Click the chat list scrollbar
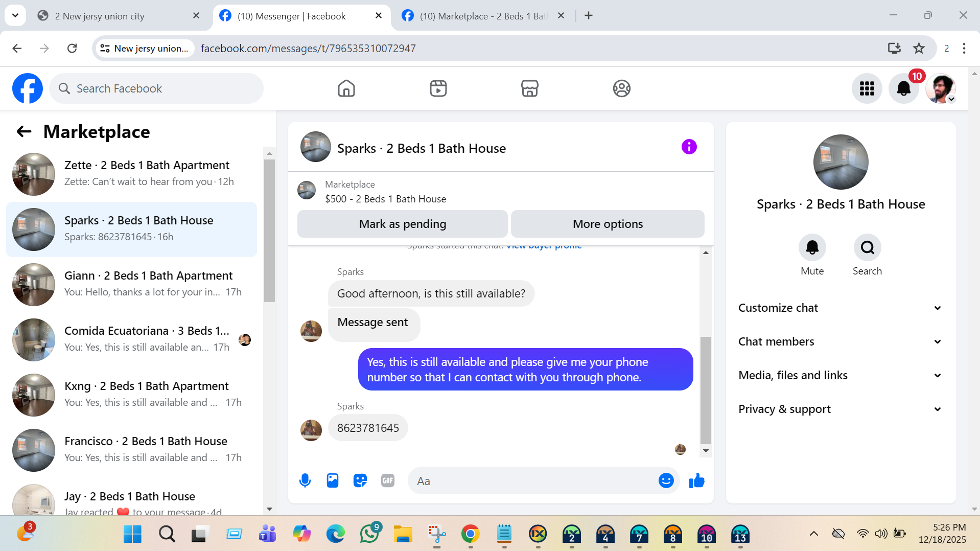Screen dimensions: 980x551 point(269,230)
